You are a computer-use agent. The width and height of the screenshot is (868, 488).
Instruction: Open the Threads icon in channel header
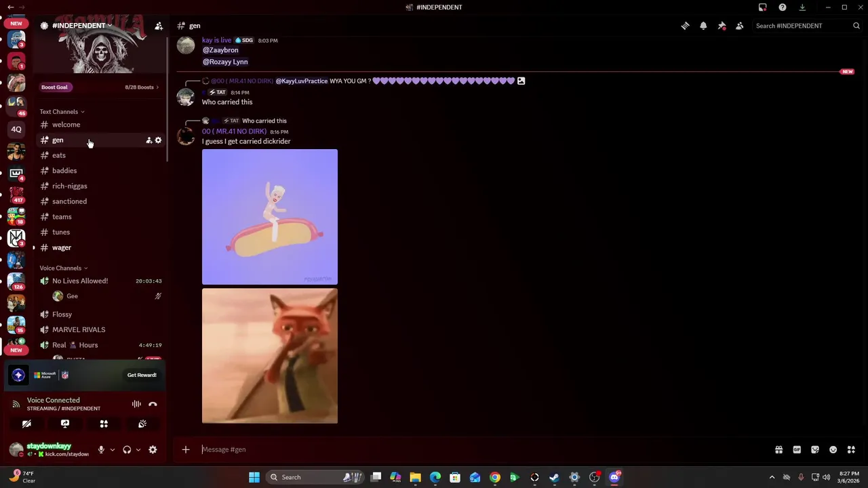[x=685, y=26]
